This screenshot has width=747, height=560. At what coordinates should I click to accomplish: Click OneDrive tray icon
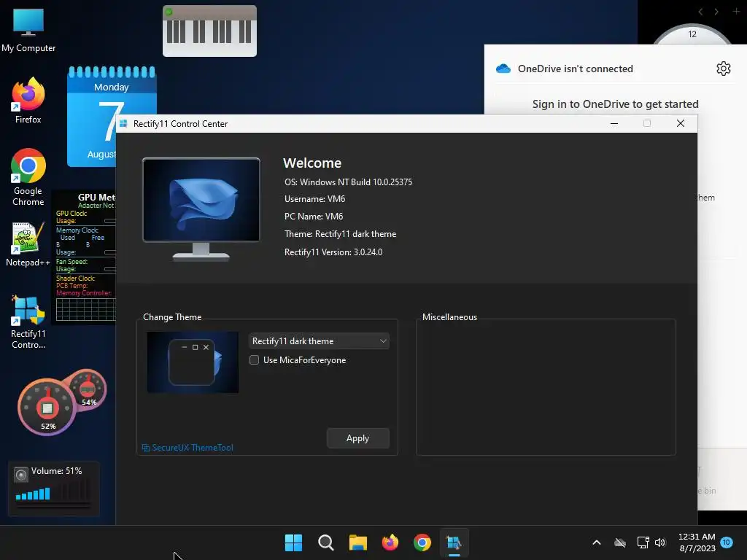pyautogui.click(x=620, y=542)
